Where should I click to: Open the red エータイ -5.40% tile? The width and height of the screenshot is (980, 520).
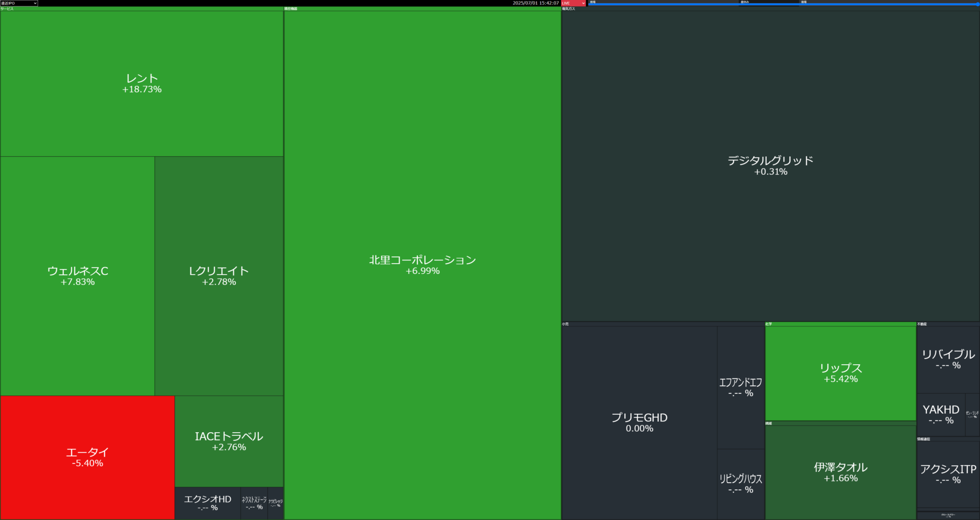pos(87,458)
